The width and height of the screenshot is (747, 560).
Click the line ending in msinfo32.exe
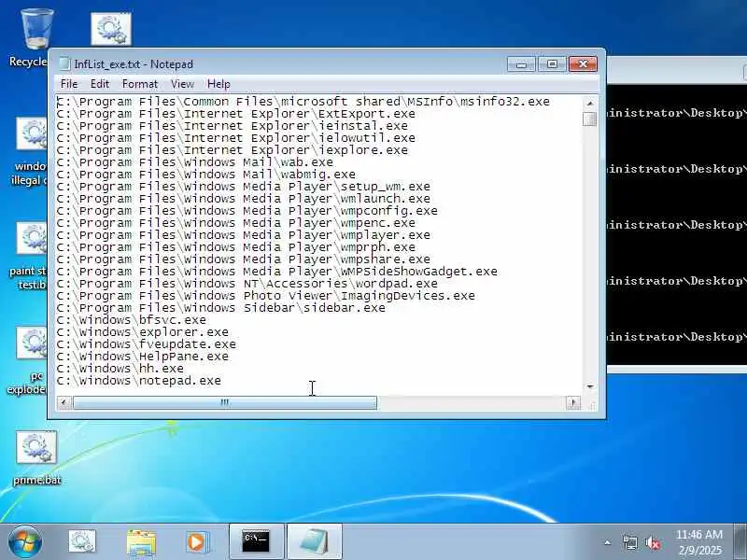303,102
